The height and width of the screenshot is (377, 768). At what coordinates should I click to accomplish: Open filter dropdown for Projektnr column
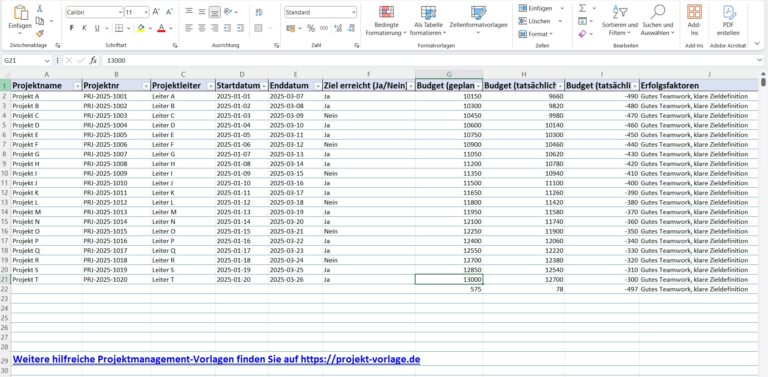[145, 86]
